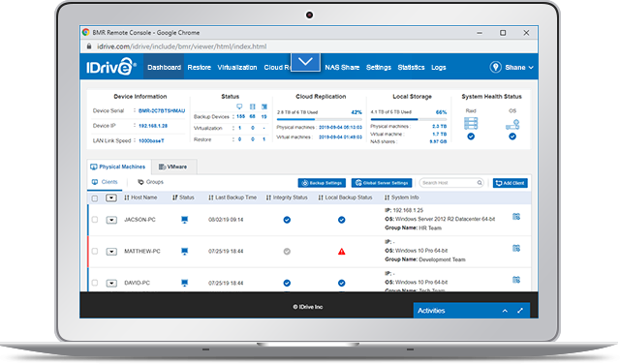Click DAVID-PC integrity status checkmark
The height and width of the screenshot is (364, 620).
287,283
